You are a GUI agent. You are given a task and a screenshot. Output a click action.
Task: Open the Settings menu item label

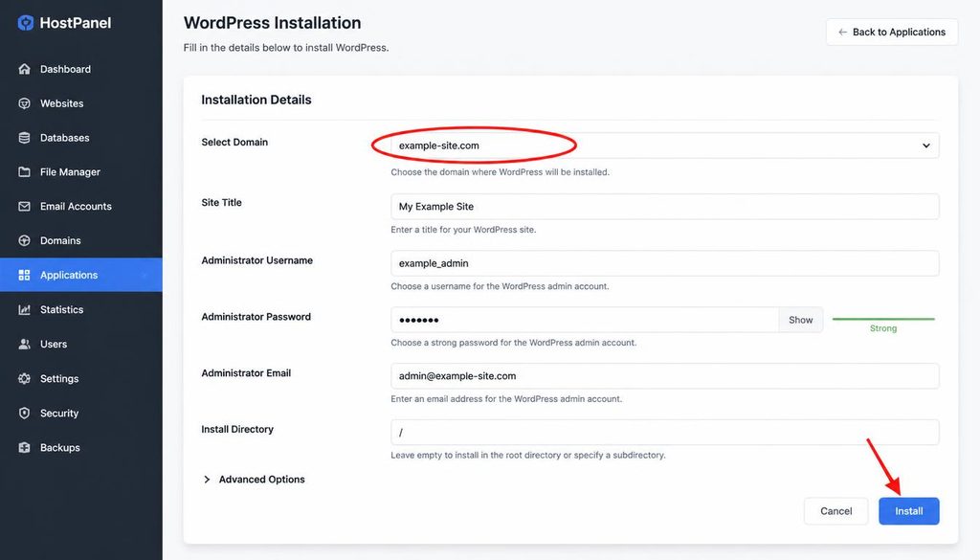[59, 378]
